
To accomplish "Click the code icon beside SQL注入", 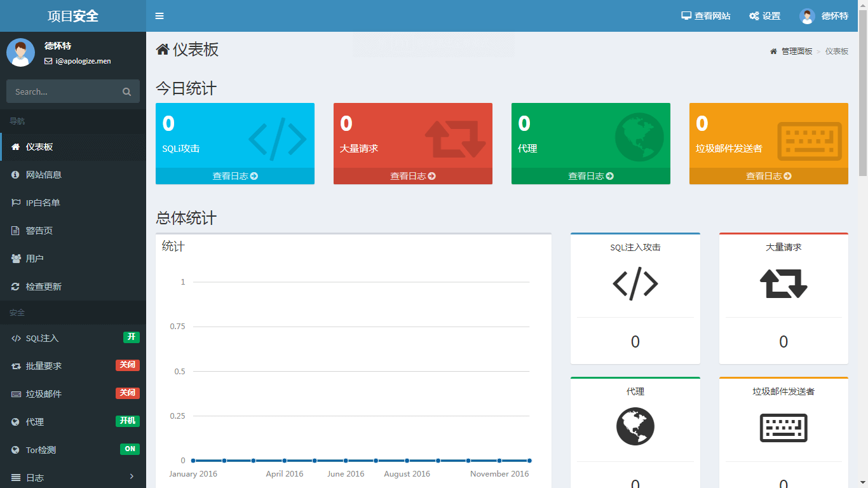I will (16, 339).
